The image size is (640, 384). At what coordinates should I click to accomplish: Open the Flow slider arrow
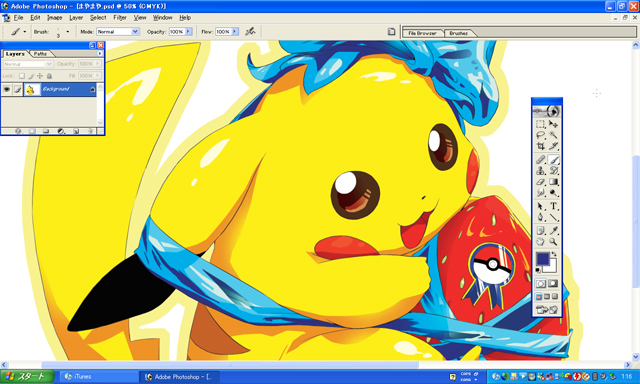click(235, 31)
